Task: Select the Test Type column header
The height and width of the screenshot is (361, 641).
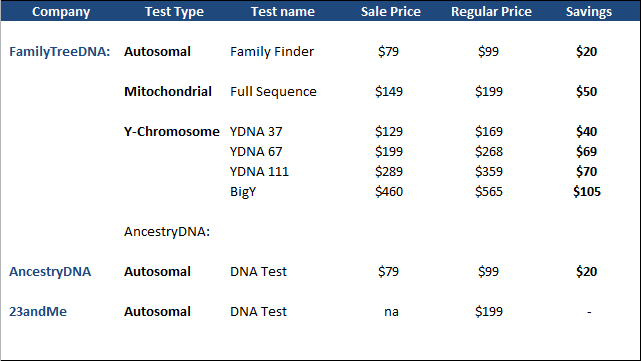Action: click(x=174, y=11)
